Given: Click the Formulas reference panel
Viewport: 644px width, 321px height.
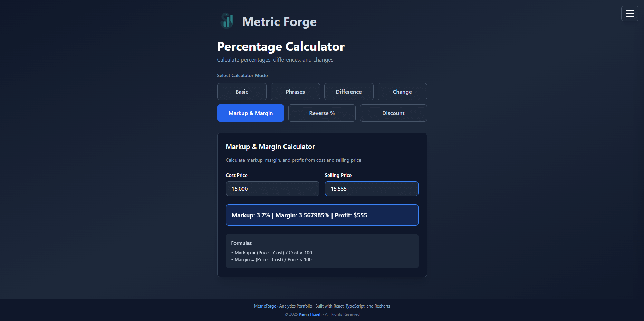Looking at the screenshot, I should tap(322, 251).
